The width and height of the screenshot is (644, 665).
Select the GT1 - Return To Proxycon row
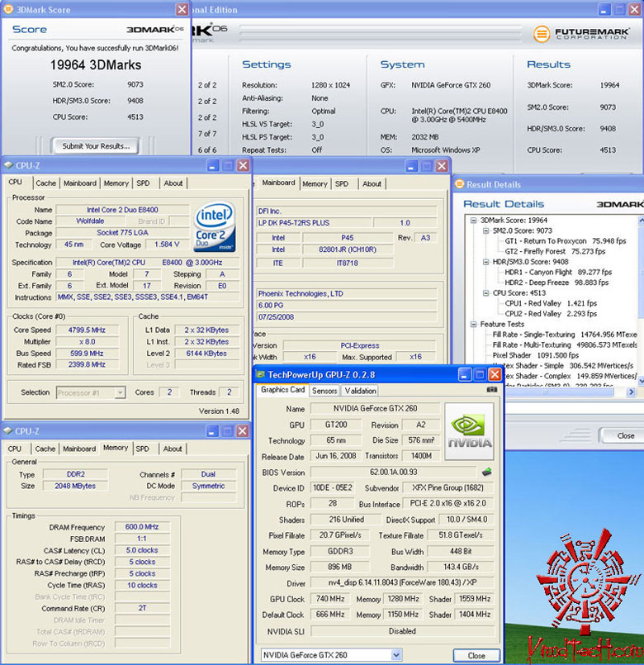[565, 241]
